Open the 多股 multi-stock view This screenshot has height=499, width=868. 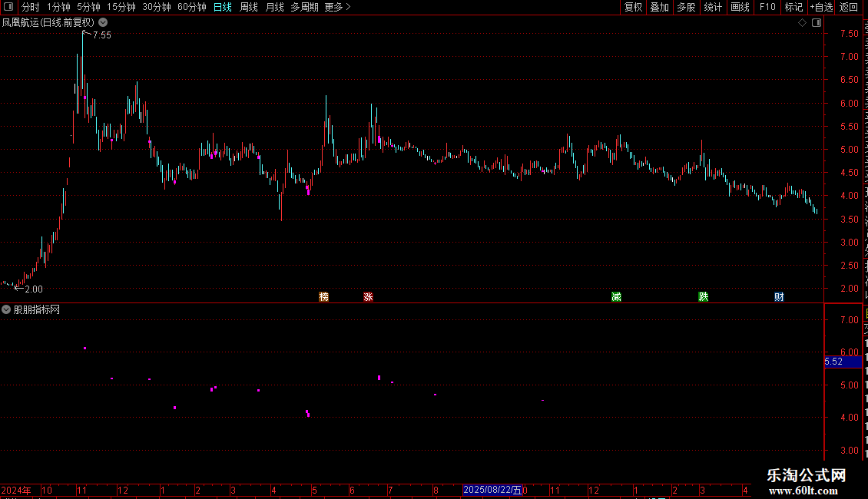coord(686,7)
